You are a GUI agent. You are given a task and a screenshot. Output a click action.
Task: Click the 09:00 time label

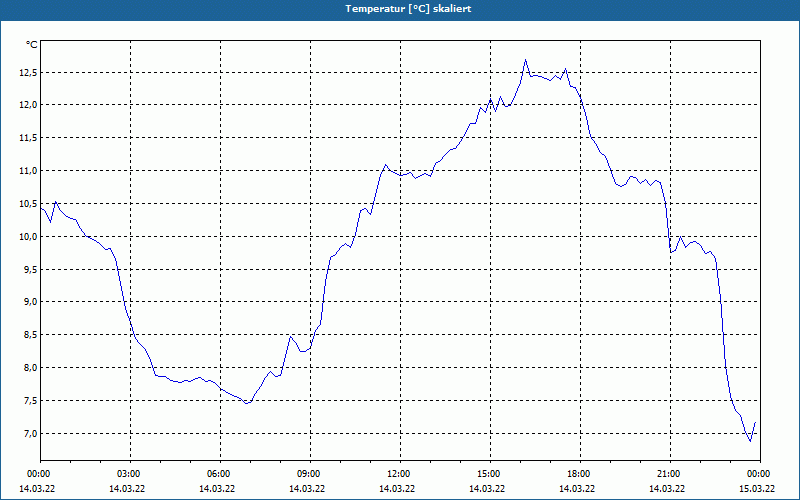(x=310, y=474)
